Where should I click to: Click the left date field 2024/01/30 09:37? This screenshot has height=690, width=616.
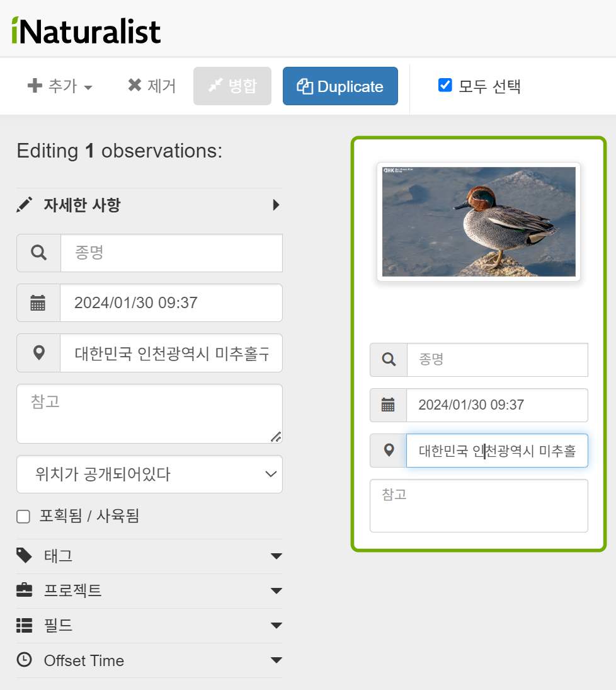pos(171,302)
